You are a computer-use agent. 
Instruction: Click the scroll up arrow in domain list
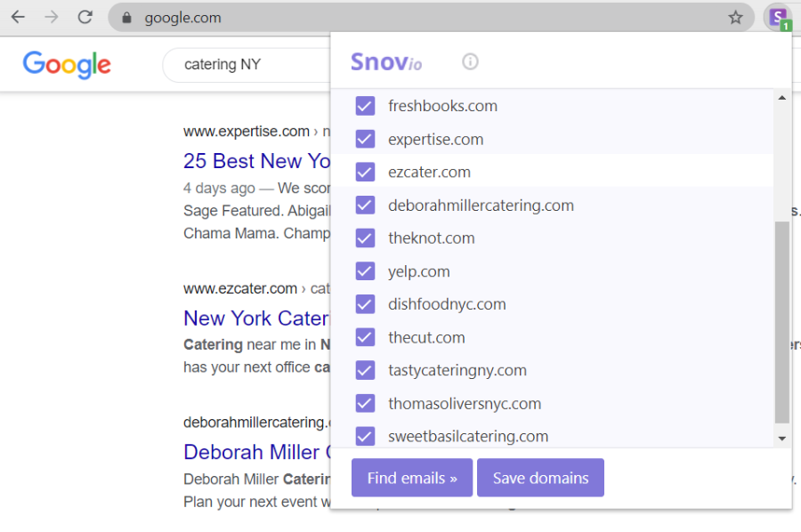pyautogui.click(x=781, y=98)
